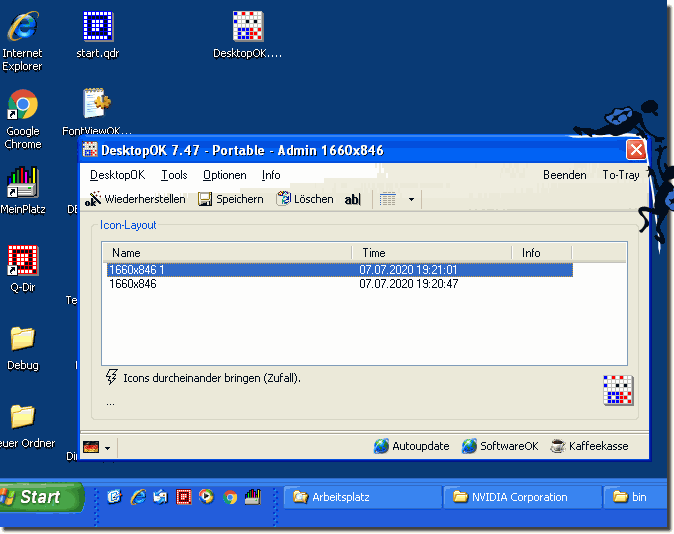Click the lightning bolt random icons icon
The width and height of the screenshot is (674, 534).
(111, 377)
